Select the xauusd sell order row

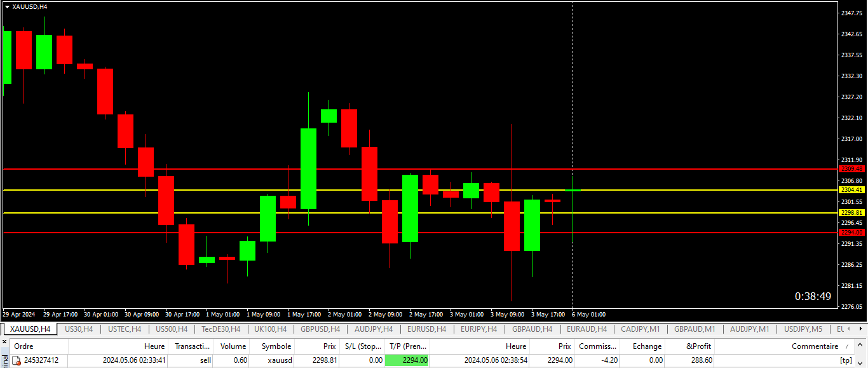[x=254, y=360]
